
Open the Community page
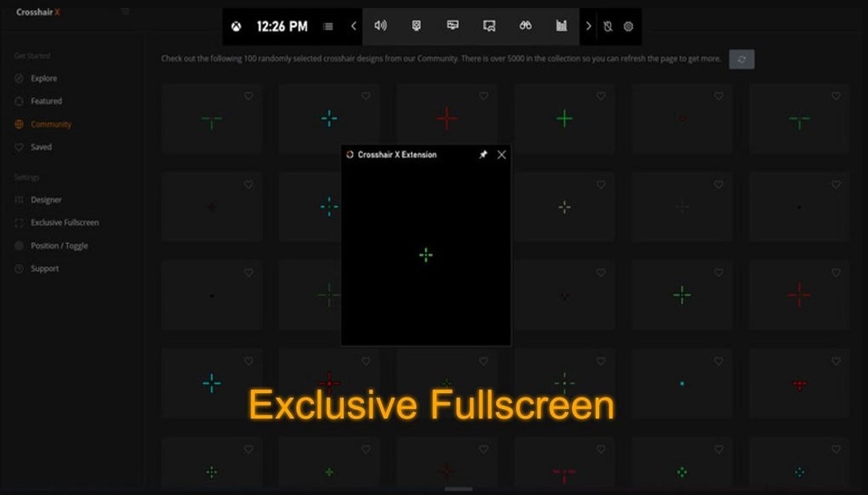(x=51, y=124)
